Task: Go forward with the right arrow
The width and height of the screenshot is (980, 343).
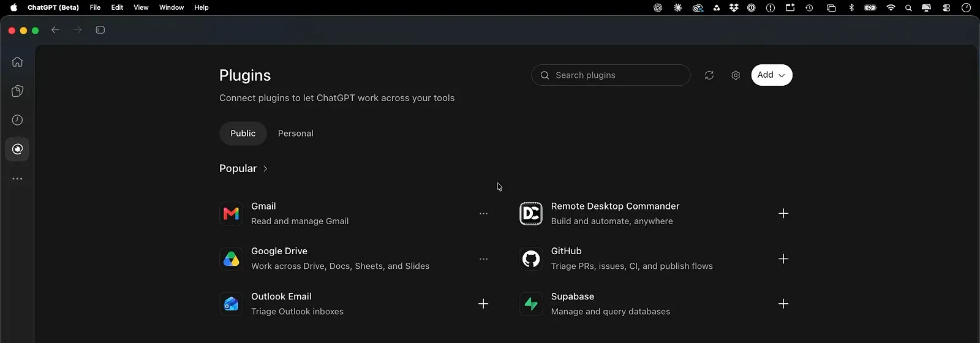Action: [78, 30]
